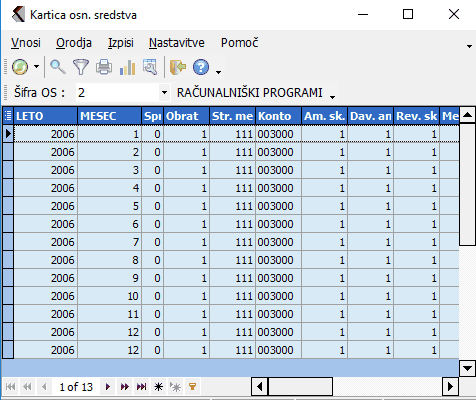
Task: Expand the dropdown arrow beside refresh icon
Action: [37, 67]
